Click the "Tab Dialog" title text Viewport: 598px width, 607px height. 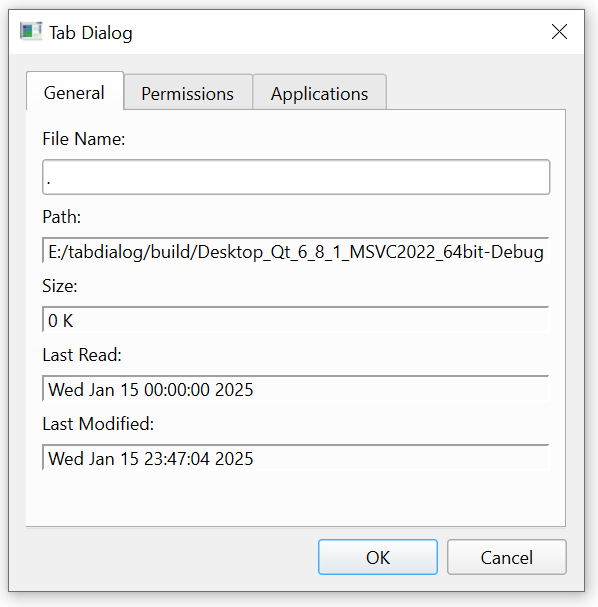click(91, 33)
